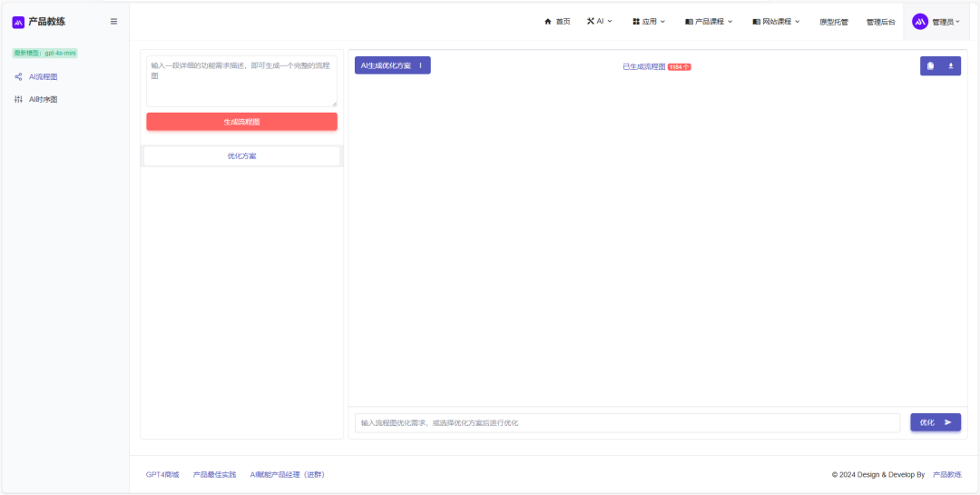Open the AI赋能产品经理（进群） footer link
This screenshot has height=495, width=980.
287,475
